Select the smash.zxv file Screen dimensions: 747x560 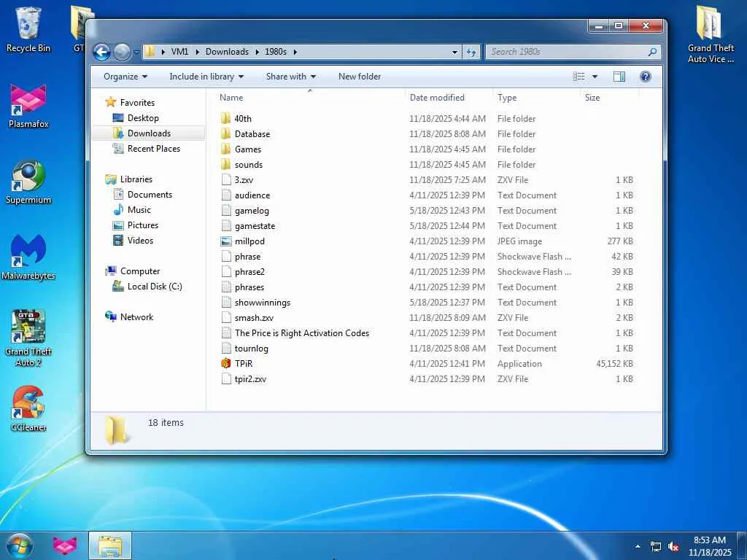pyautogui.click(x=254, y=318)
